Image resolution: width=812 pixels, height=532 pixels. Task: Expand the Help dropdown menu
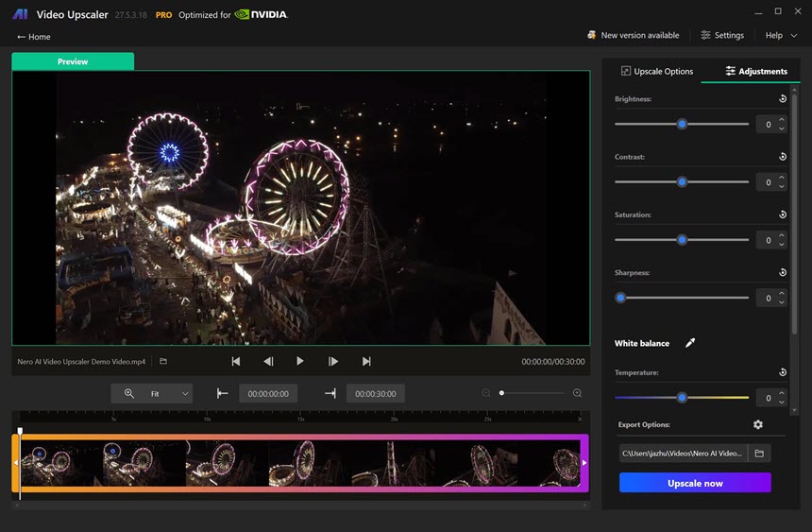click(781, 35)
